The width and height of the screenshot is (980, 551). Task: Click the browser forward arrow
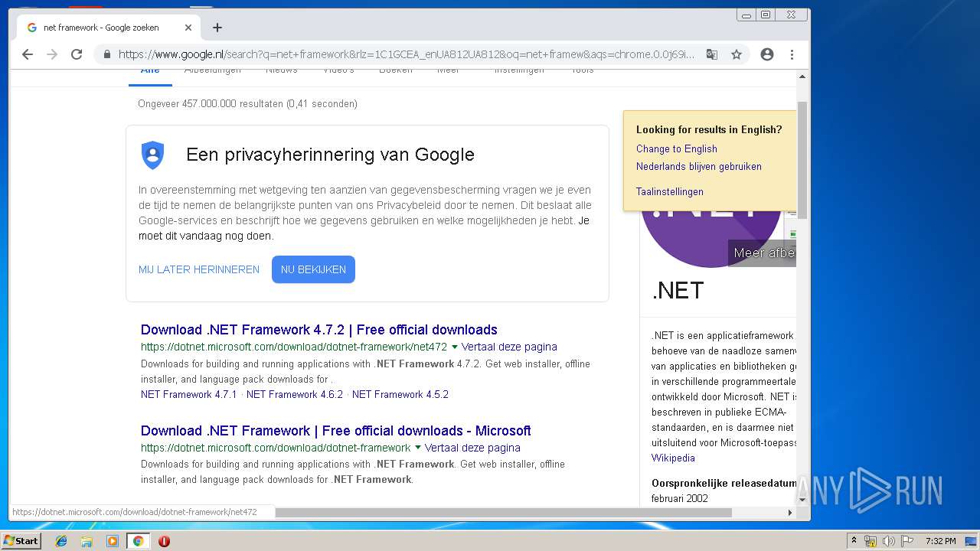[x=52, y=54]
